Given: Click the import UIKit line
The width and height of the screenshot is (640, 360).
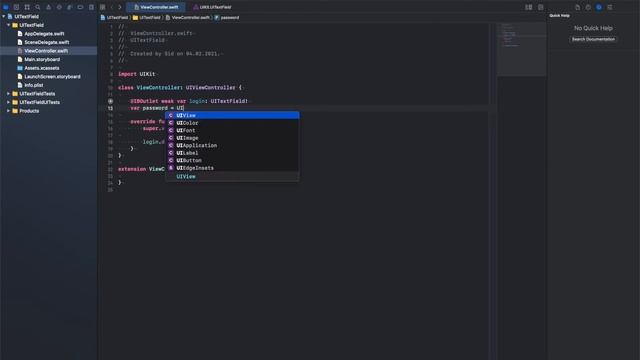Looking at the screenshot, I should point(137,74).
